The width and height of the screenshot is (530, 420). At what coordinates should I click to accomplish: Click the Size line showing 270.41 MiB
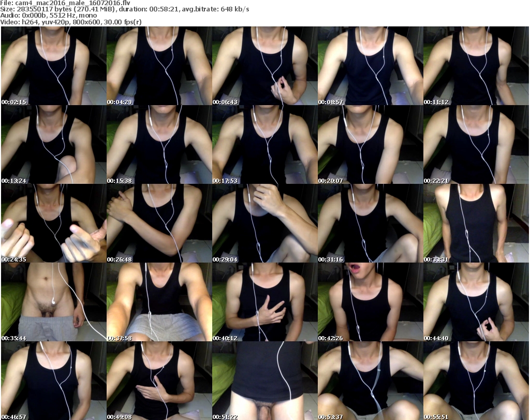[125, 9]
